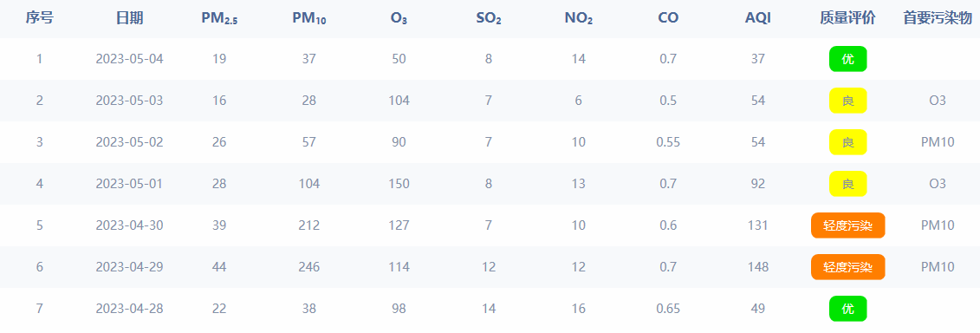Select the green 优 badge for 2023-04-28
Screen dimensions: 980x333
847,309
